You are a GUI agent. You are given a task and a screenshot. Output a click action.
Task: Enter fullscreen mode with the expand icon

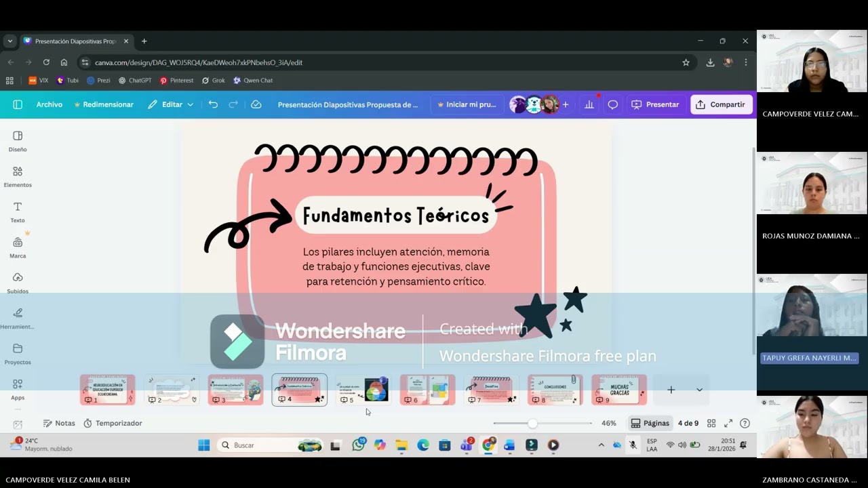click(x=728, y=423)
